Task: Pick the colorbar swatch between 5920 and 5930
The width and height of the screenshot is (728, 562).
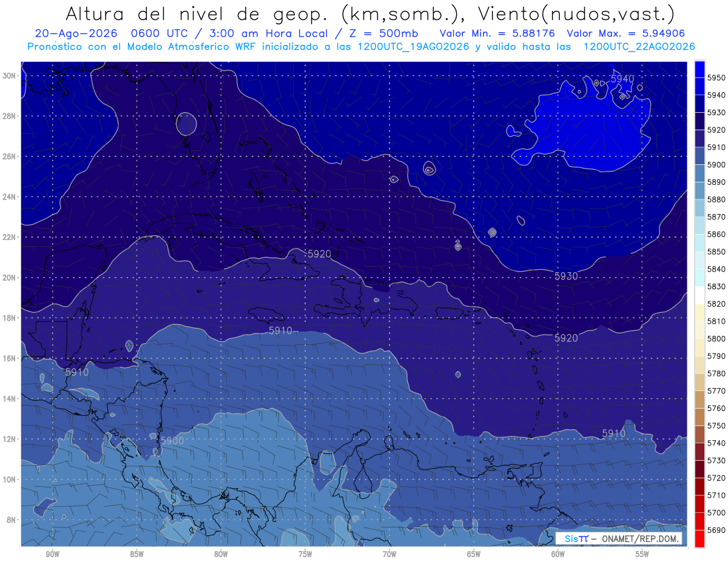Action: 699,121
